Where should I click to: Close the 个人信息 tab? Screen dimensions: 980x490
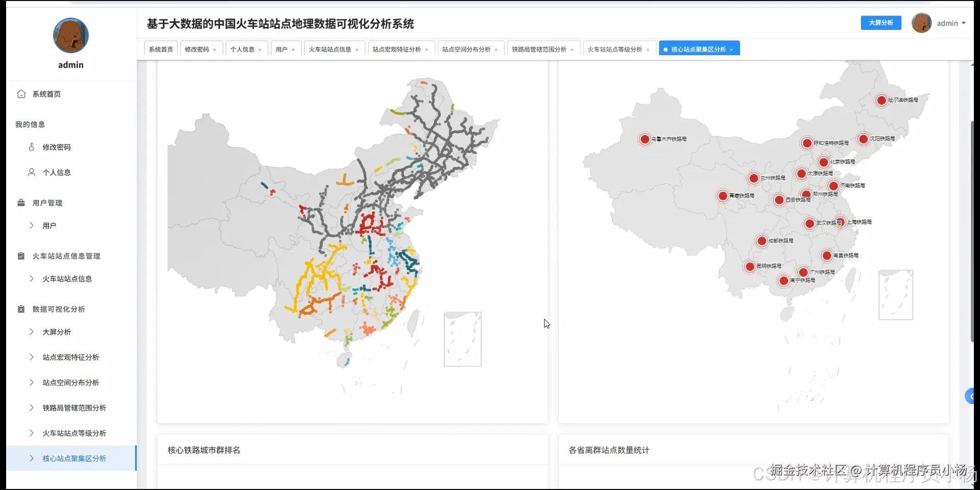tap(260, 50)
